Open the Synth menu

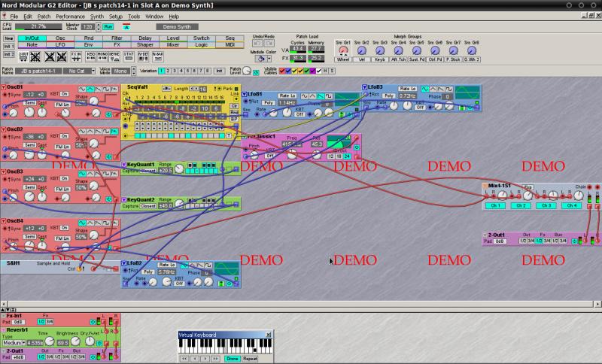point(97,17)
